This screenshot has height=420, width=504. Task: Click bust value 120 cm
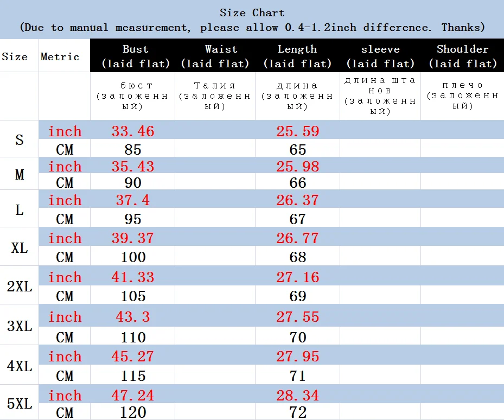point(133,412)
